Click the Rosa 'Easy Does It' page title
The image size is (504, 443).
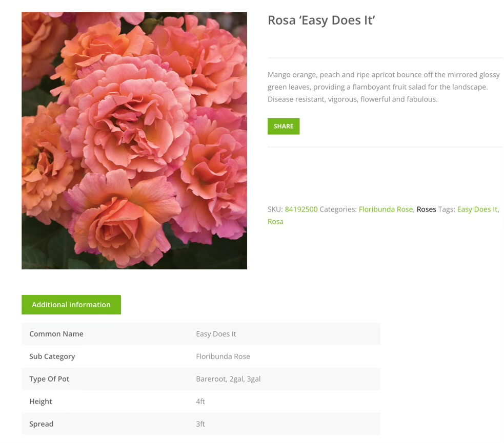point(321,20)
